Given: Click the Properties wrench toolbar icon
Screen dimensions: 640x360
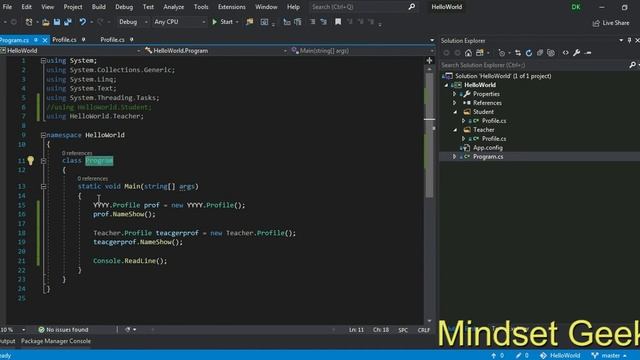Looking at the screenshot, I should [x=576, y=53].
